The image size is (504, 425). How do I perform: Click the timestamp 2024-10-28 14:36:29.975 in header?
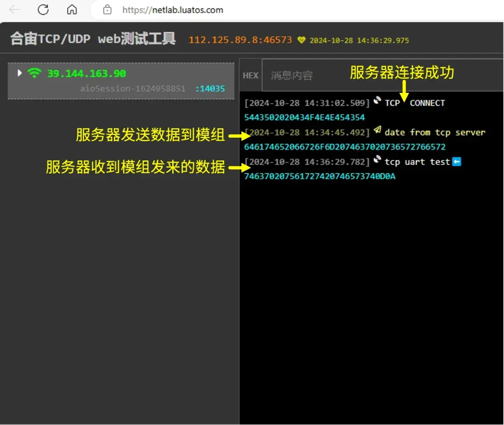click(359, 41)
